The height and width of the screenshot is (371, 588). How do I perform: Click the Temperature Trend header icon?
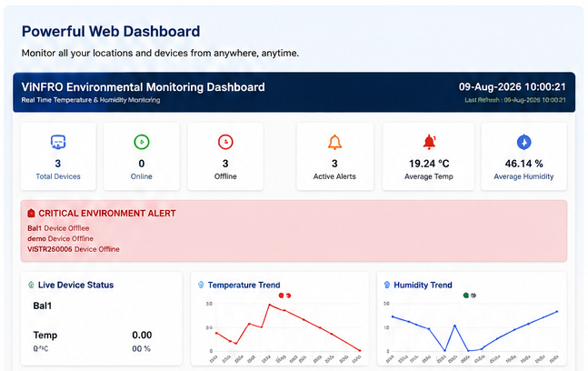[x=201, y=286]
